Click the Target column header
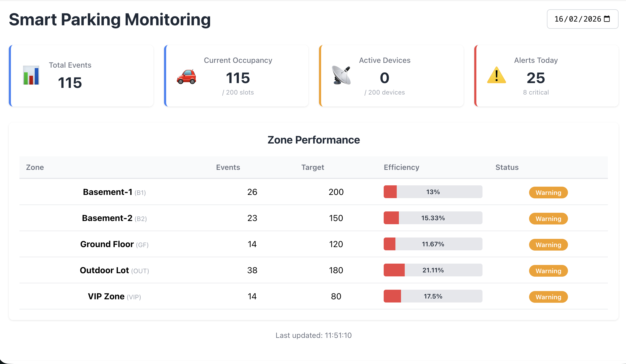The height and width of the screenshot is (364, 626). click(313, 167)
